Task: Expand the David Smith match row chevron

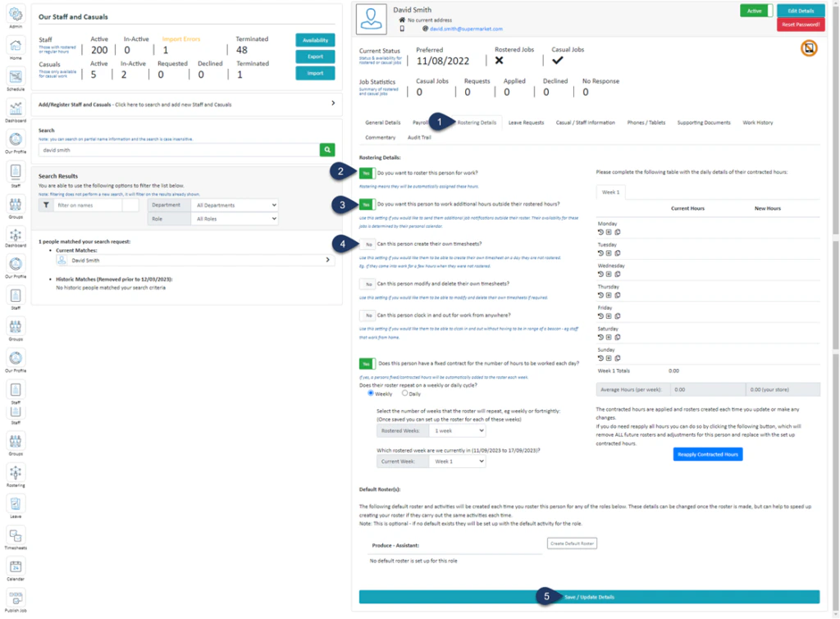Action: pyautogui.click(x=328, y=260)
